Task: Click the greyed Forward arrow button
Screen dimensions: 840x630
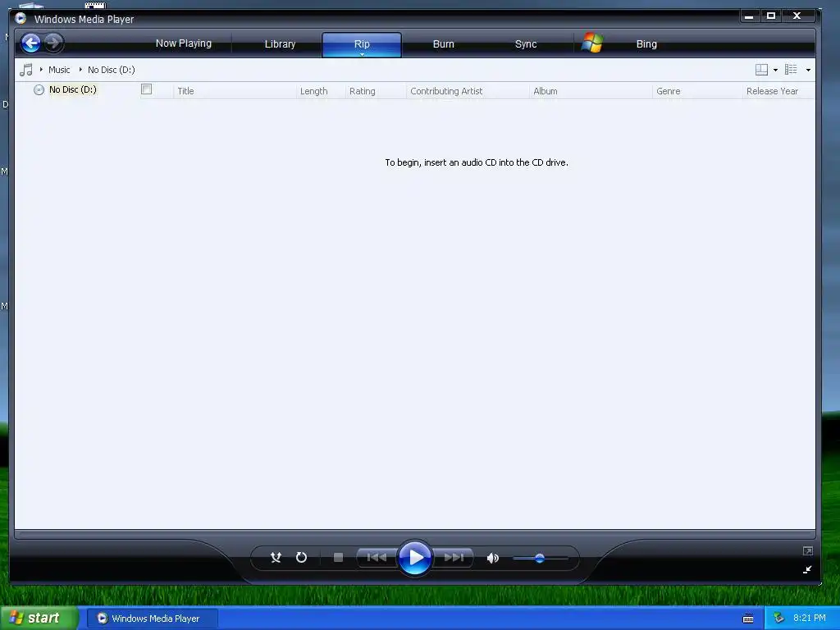Action: click(x=53, y=43)
